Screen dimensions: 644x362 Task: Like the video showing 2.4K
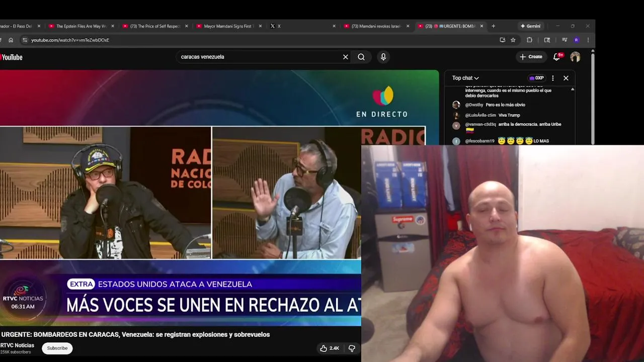pyautogui.click(x=330, y=348)
